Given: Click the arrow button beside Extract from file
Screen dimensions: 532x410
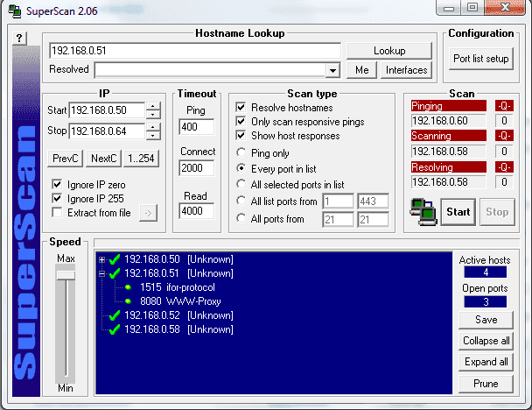Looking at the screenshot, I should 147,212.
